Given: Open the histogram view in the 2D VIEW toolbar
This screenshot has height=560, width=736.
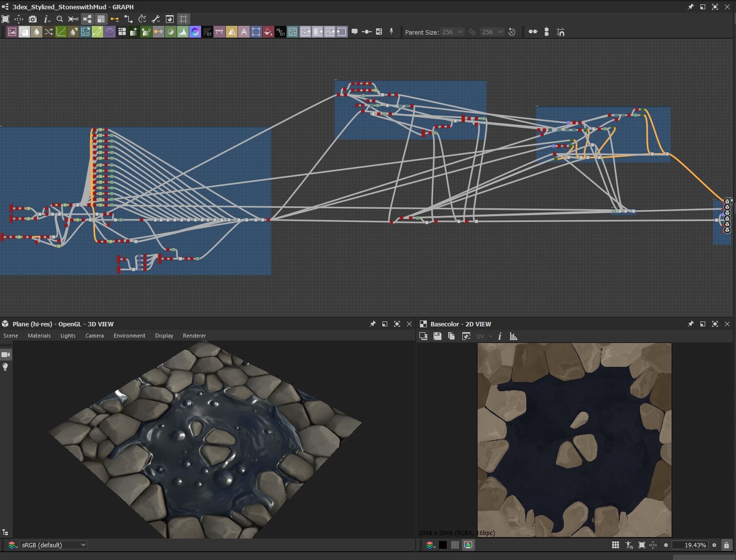Looking at the screenshot, I should click(x=513, y=336).
